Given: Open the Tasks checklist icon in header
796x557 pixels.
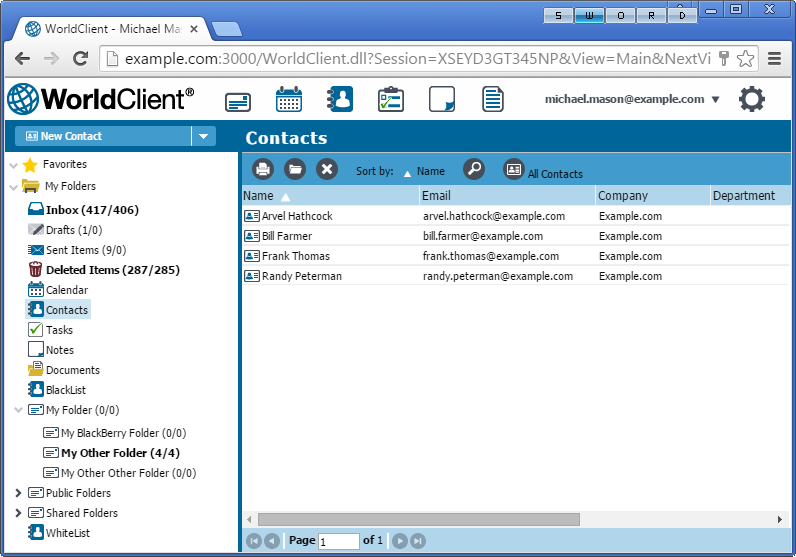Looking at the screenshot, I should 390,99.
